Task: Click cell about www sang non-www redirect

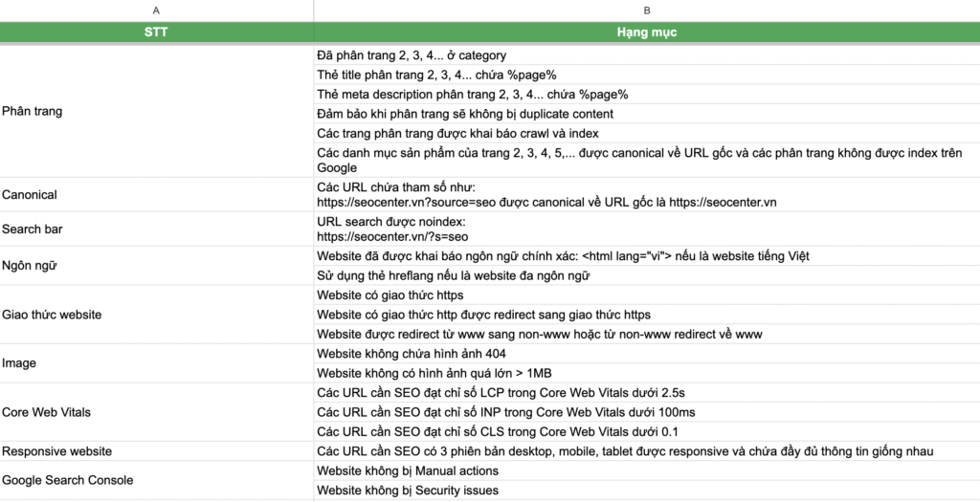Action: 647,334
